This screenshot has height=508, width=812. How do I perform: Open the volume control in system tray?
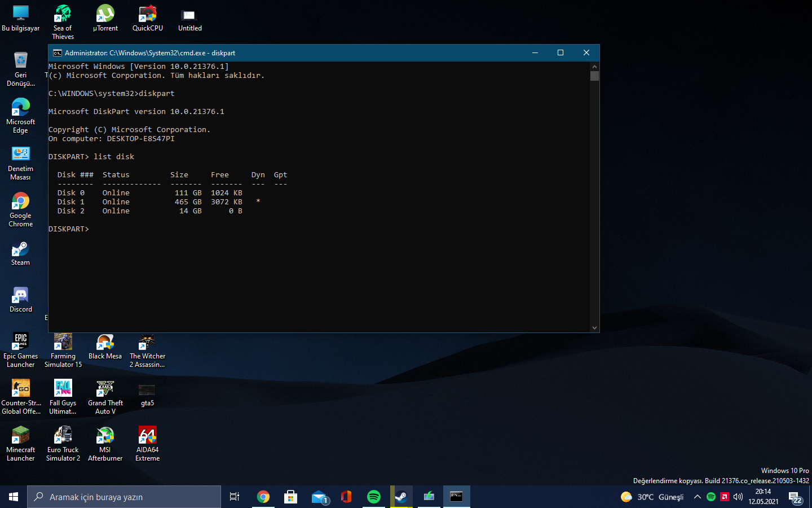tap(738, 497)
